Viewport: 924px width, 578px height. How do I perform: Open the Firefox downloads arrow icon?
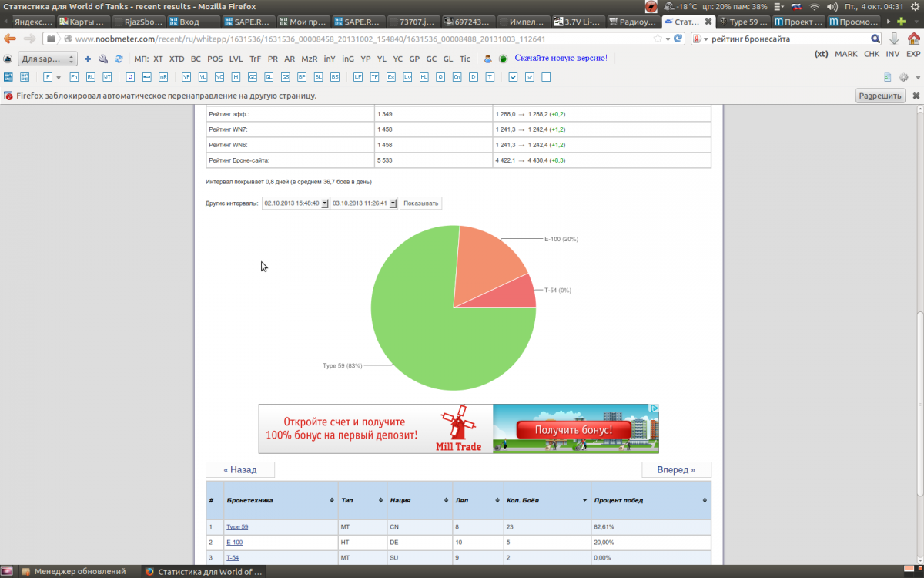(x=894, y=39)
